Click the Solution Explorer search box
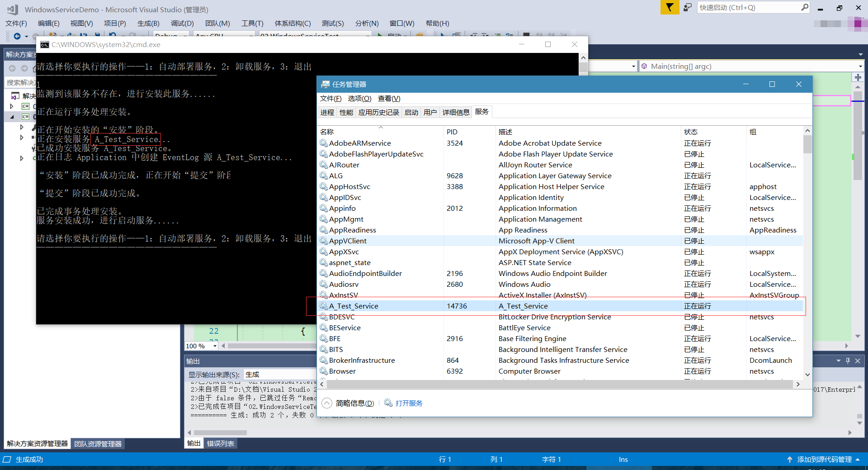The width and height of the screenshot is (868, 470). 20,82
